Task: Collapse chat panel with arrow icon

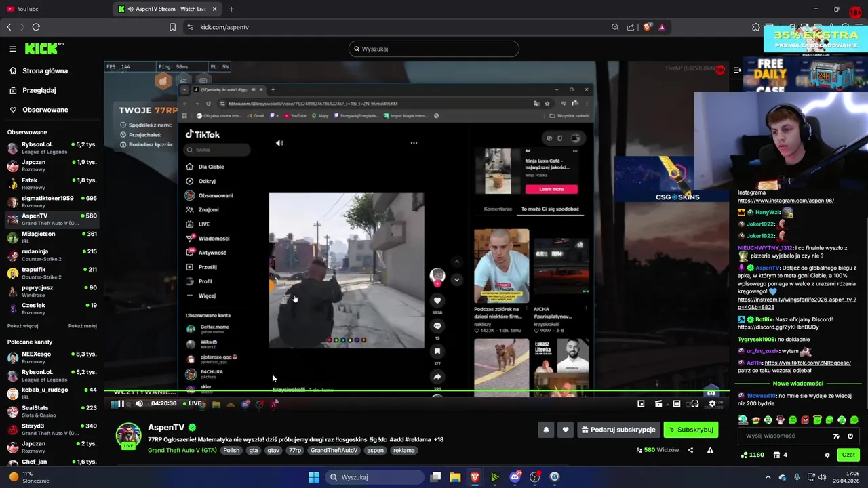Action: [x=737, y=70]
